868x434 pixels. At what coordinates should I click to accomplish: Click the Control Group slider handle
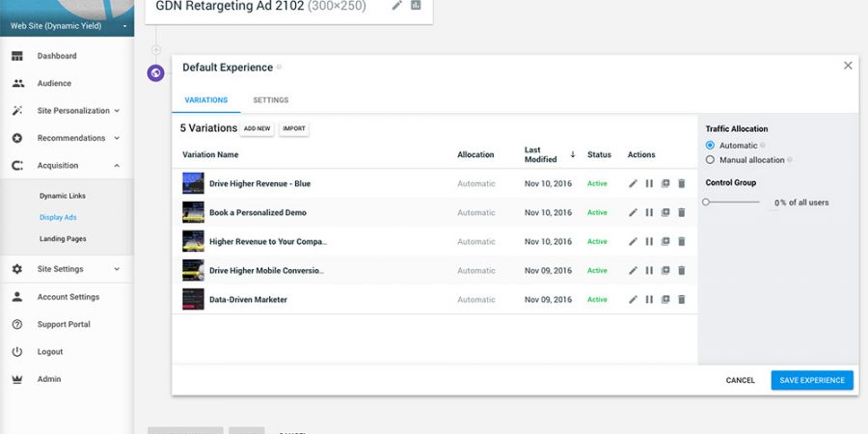[706, 203]
